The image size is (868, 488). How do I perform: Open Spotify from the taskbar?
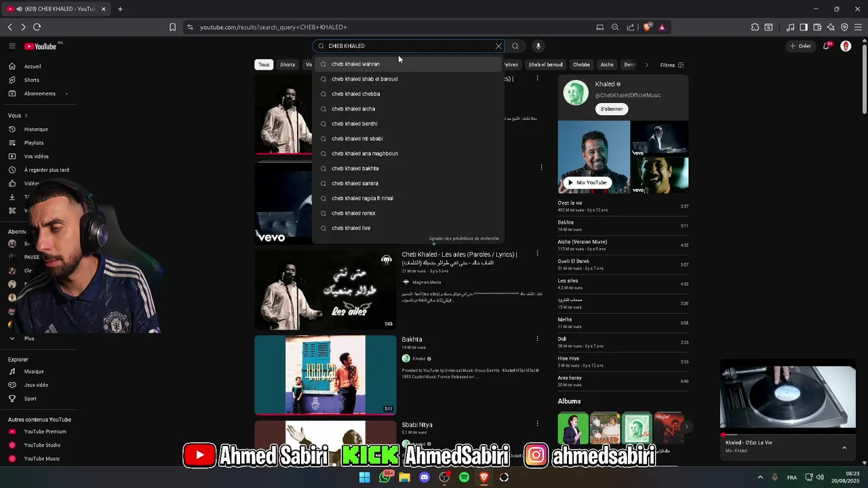pos(465,477)
